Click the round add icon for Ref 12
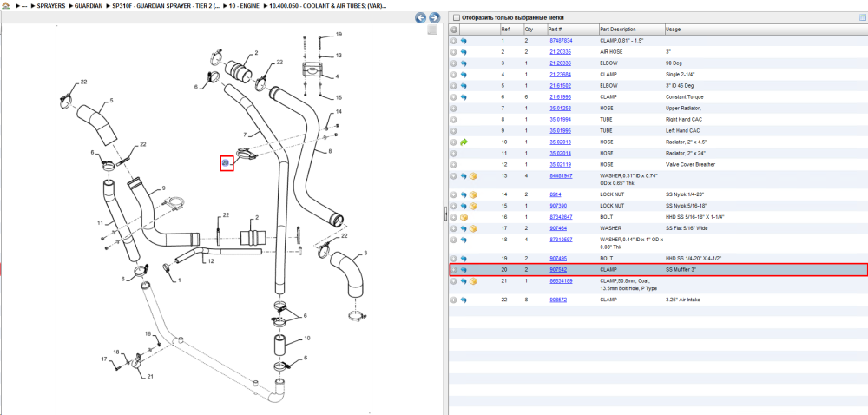868x415 pixels. tap(453, 165)
